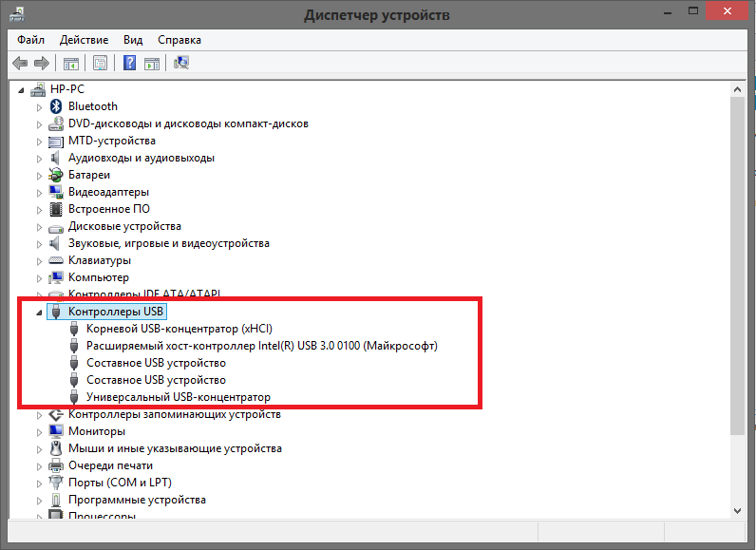Click the Back arrow toolbar icon

pyautogui.click(x=20, y=63)
